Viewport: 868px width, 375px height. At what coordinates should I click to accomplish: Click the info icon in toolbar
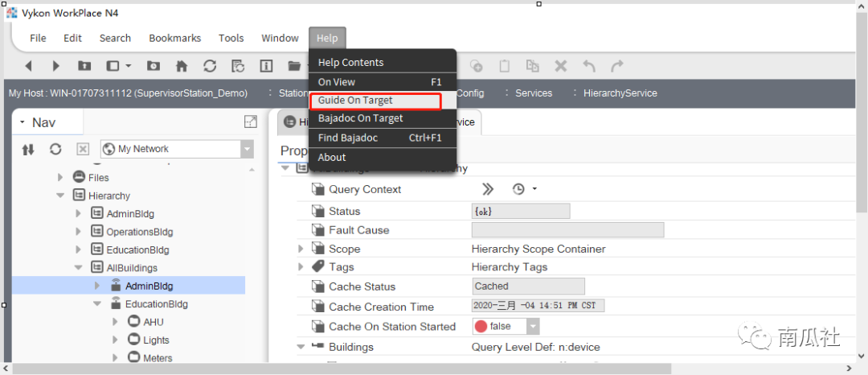coord(266,66)
